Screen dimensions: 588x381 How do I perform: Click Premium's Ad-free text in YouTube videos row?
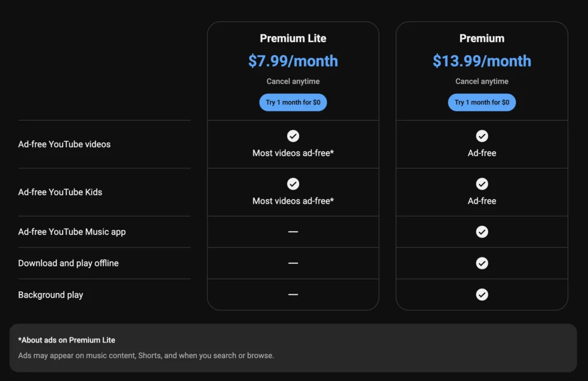[482, 153]
